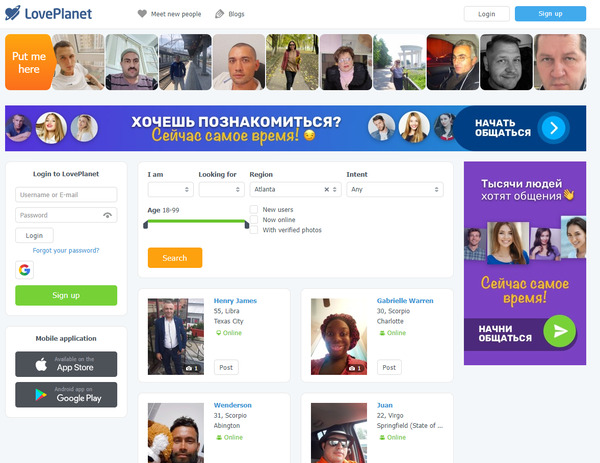The width and height of the screenshot is (600, 463).
Task: Open the Looking for dropdown
Action: pos(222,189)
